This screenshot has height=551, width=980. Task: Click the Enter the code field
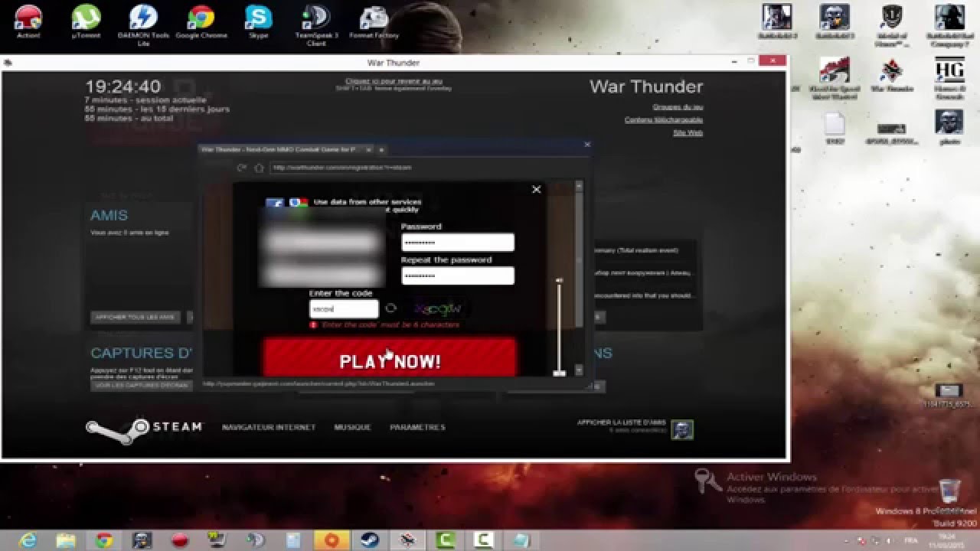344,308
